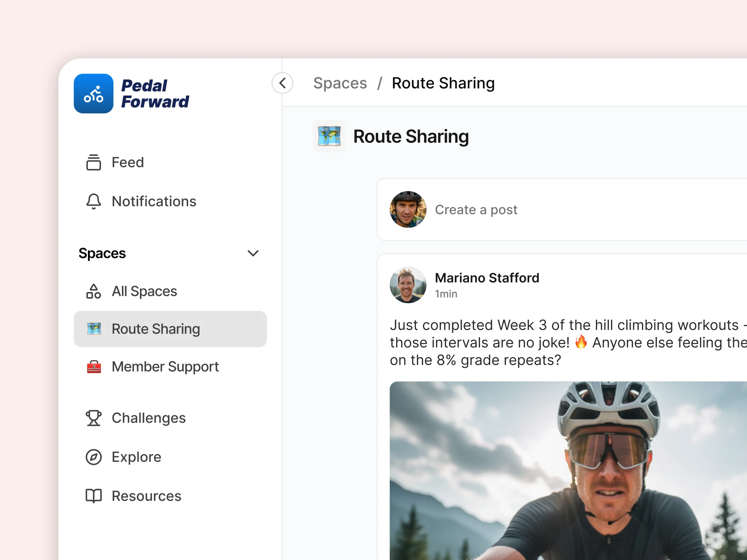
Task: Click the 1min post timestamp
Action: point(446,294)
